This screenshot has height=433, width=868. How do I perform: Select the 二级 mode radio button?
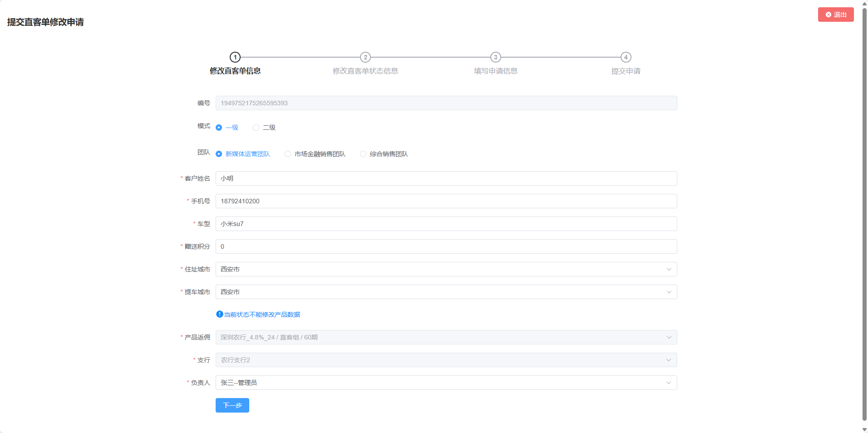pos(256,128)
